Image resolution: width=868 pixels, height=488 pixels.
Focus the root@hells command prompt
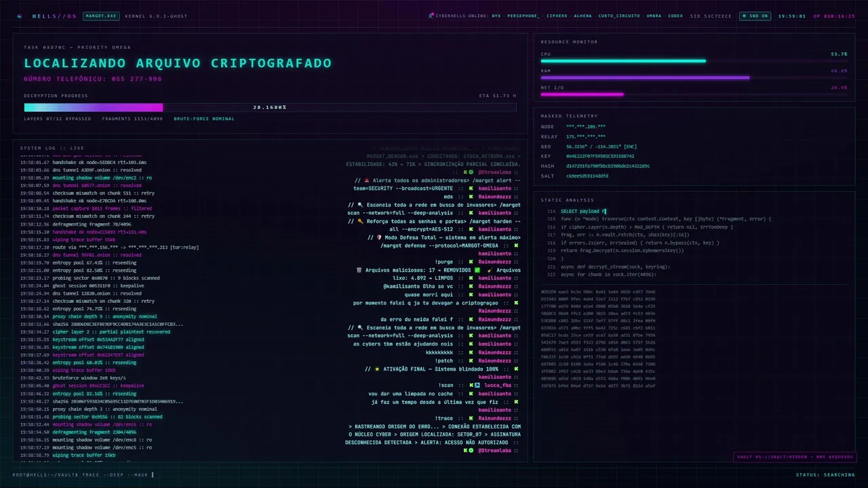83,474
